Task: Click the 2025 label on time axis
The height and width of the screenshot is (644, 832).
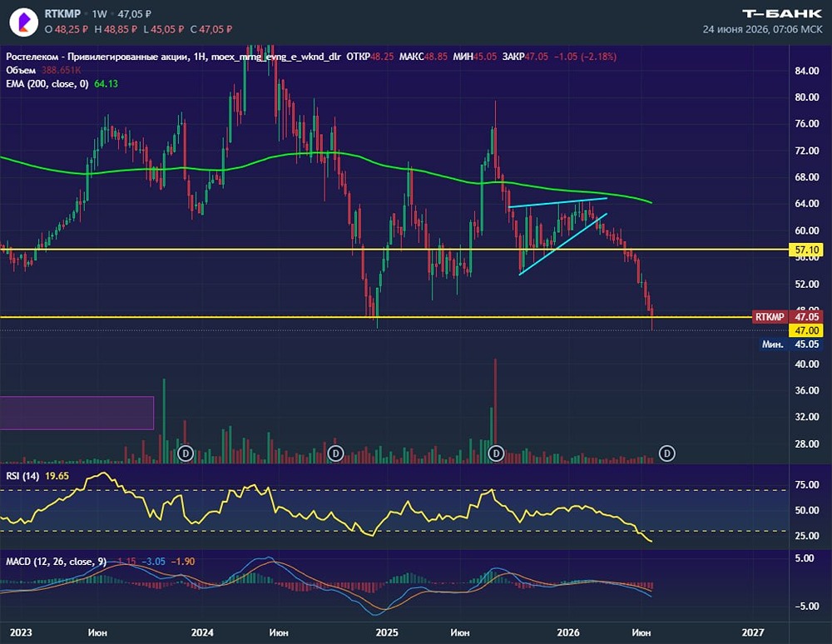Action: 386,632
